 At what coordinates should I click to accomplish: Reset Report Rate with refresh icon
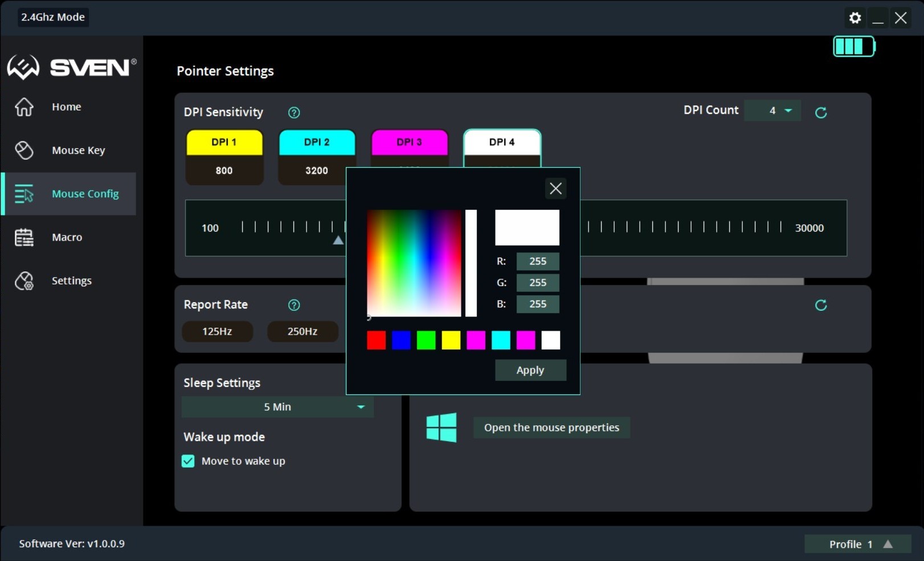(821, 305)
